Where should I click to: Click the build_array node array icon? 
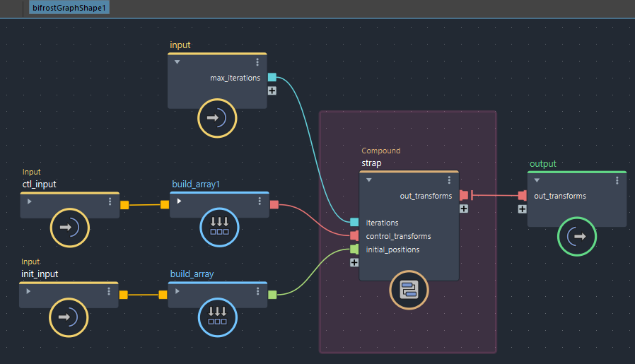point(218,317)
